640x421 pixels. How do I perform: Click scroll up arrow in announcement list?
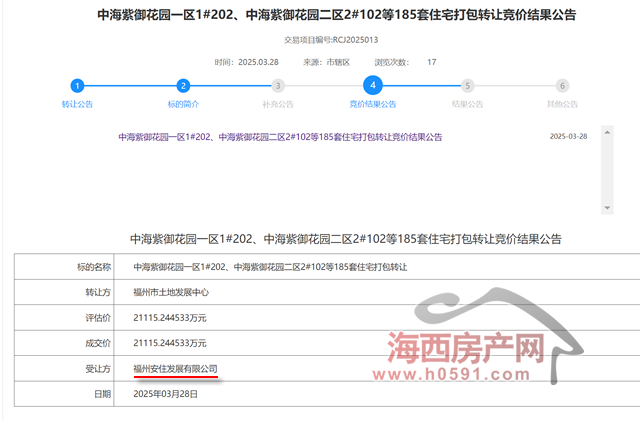pos(607,132)
